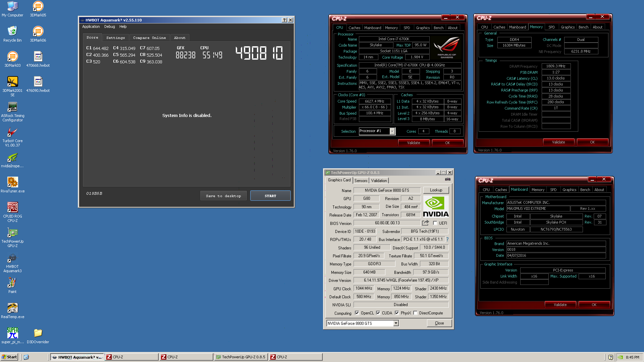Open TechPowerUp GPU-Z desktop shortcut
Screen dimensions: 644x362
(x=12, y=237)
